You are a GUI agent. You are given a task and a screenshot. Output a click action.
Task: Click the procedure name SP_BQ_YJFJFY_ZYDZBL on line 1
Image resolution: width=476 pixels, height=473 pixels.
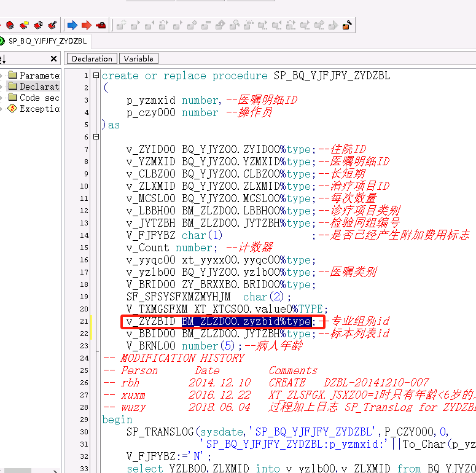[x=332, y=76]
